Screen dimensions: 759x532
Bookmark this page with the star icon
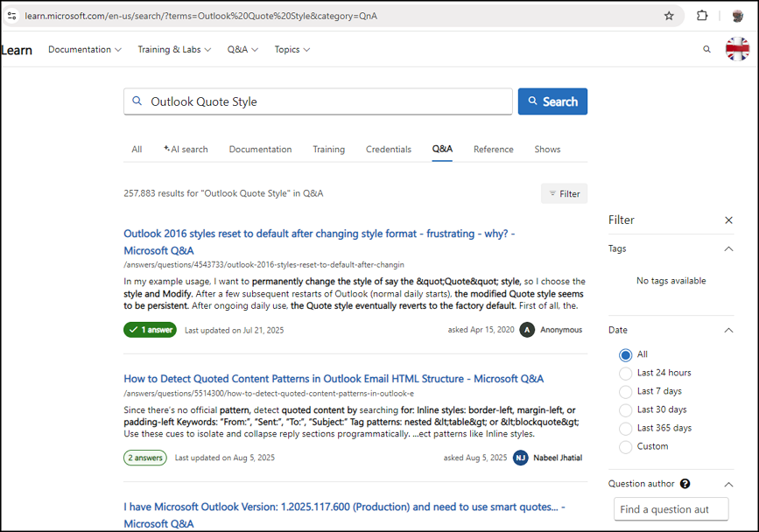tap(669, 16)
